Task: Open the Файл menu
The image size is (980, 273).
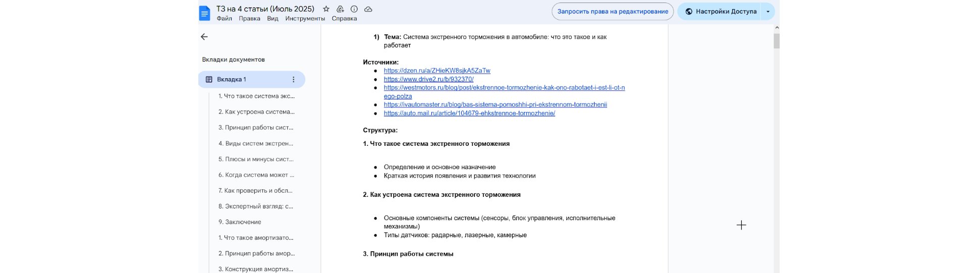Action: click(224, 19)
